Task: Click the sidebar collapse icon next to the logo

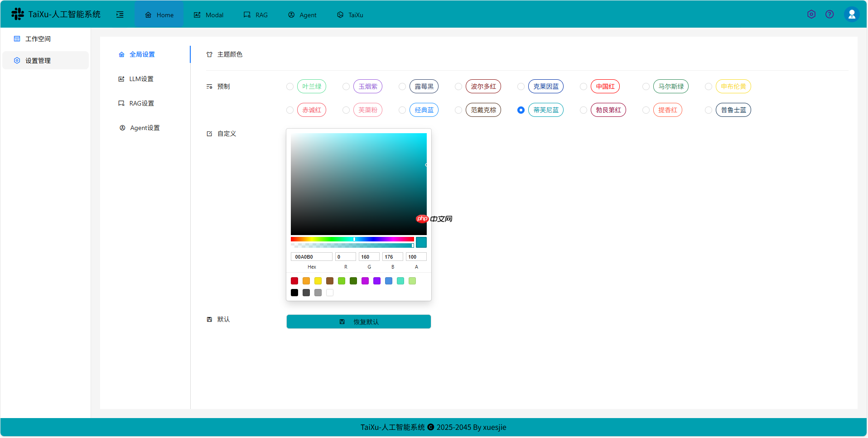Action: coord(120,14)
